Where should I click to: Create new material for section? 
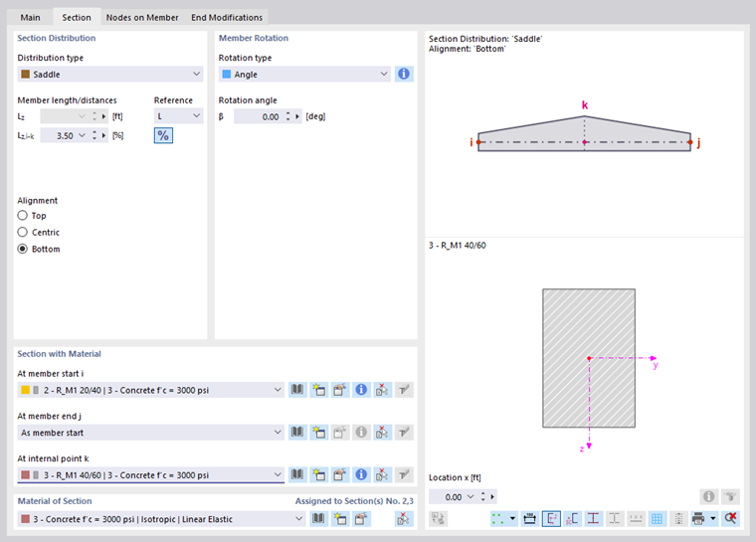[340, 519]
